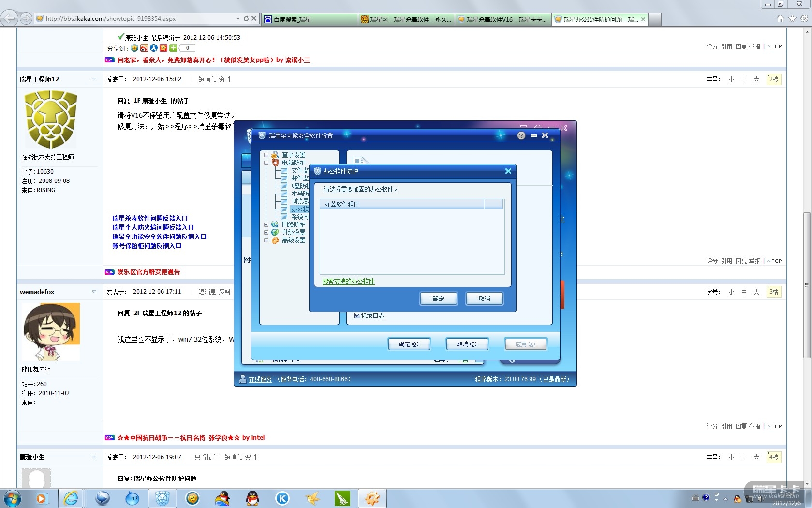This screenshot has height=508, width=812.
Task: Click the 办公软件程序 column header
Action: click(x=402, y=204)
